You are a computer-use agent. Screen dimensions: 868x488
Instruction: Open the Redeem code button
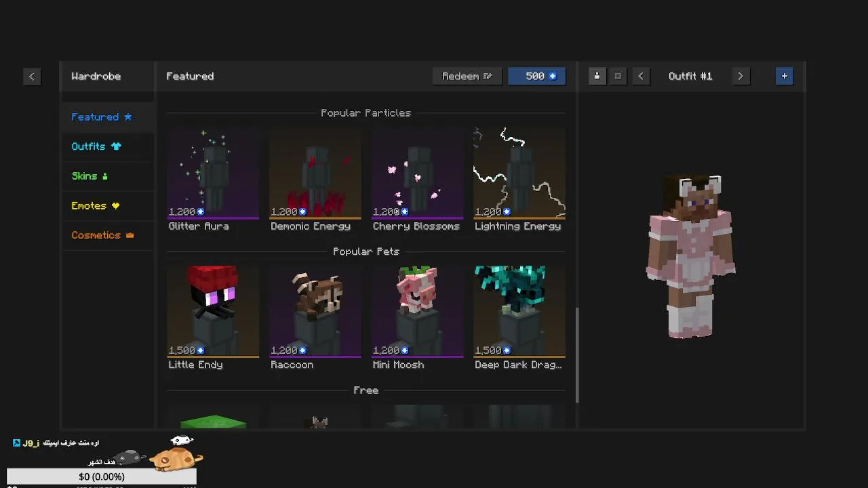tap(467, 77)
